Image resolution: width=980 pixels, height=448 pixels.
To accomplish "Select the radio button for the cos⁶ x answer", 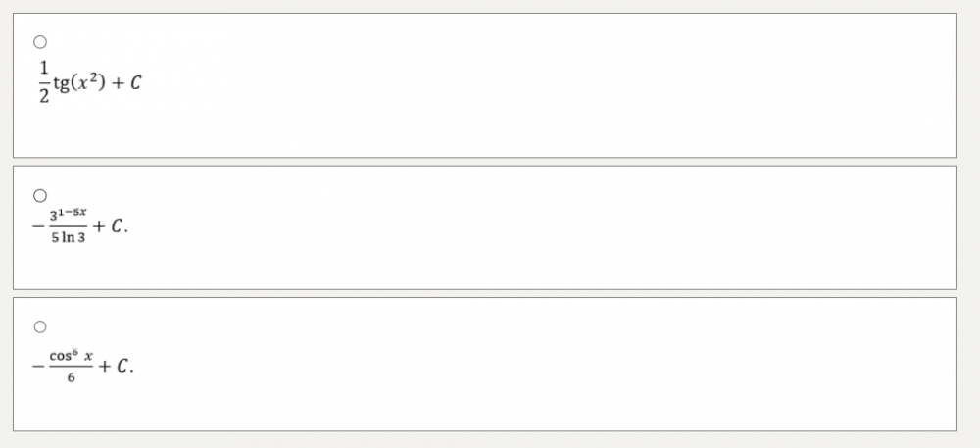I will point(40,326).
